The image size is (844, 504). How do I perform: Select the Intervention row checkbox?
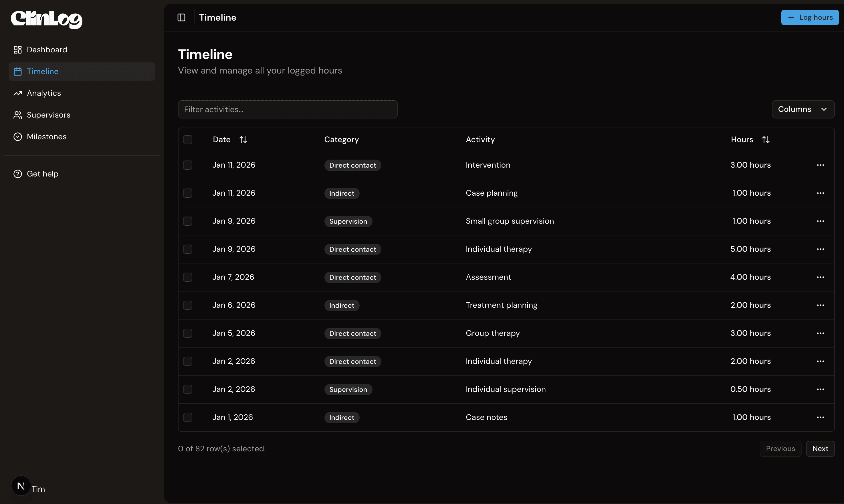pos(187,165)
